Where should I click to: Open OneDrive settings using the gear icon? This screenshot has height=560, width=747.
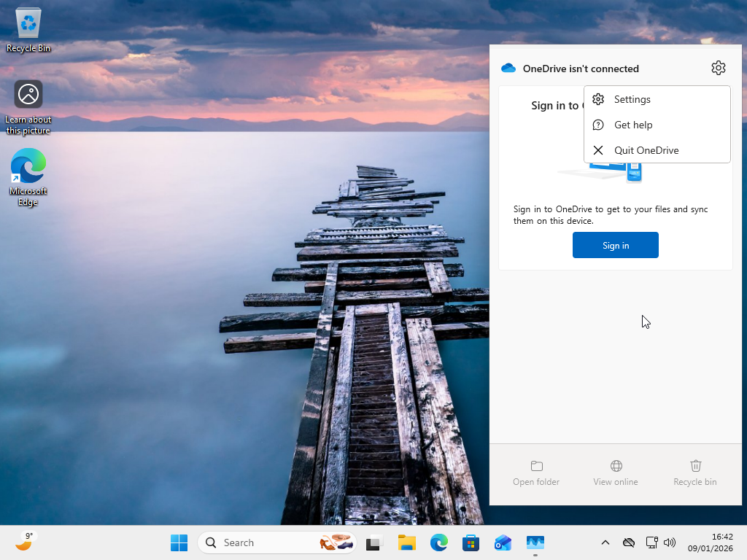(719, 67)
